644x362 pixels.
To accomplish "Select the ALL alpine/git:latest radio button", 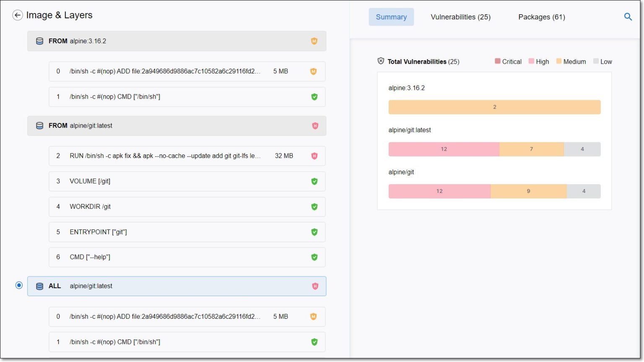I will tap(18, 285).
